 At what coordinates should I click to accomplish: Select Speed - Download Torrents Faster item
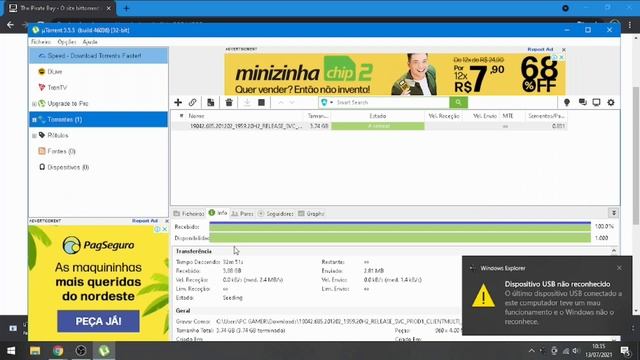point(98,56)
